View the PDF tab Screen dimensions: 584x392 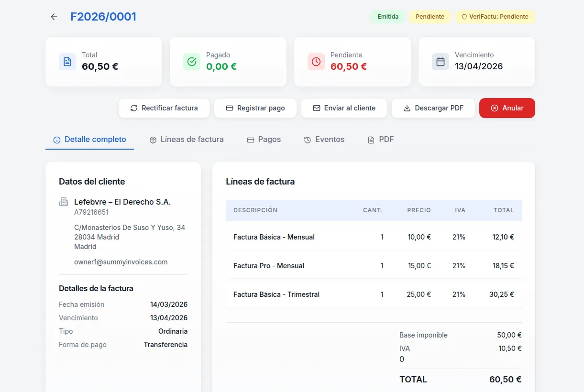(x=381, y=140)
